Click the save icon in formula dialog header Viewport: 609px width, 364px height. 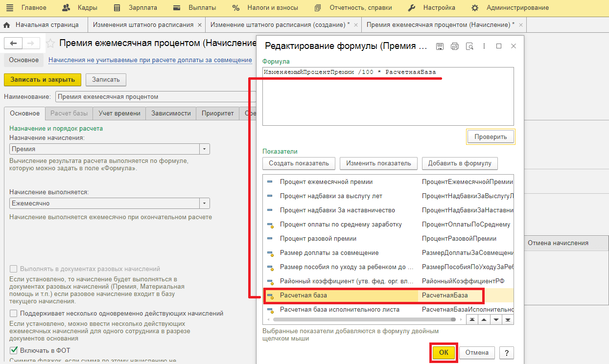pos(440,46)
